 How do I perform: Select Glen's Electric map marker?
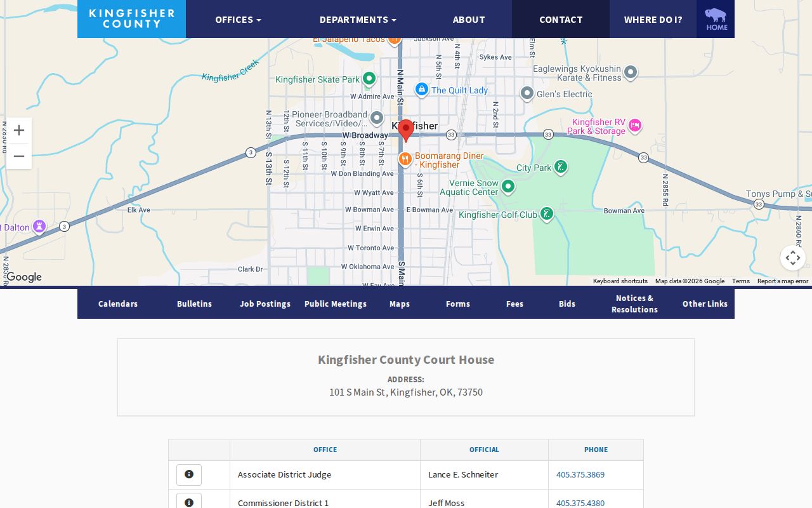click(x=527, y=94)
